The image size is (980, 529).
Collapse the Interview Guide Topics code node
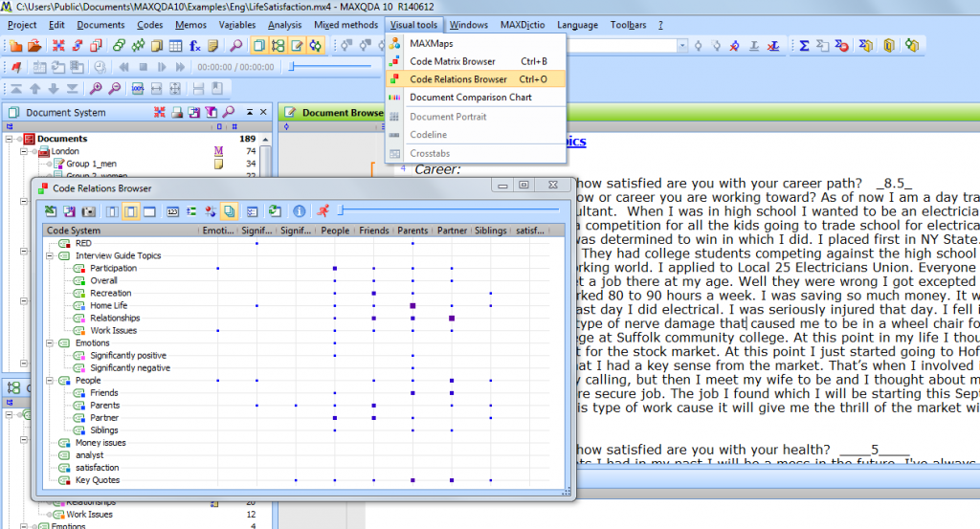coord(50,256)
